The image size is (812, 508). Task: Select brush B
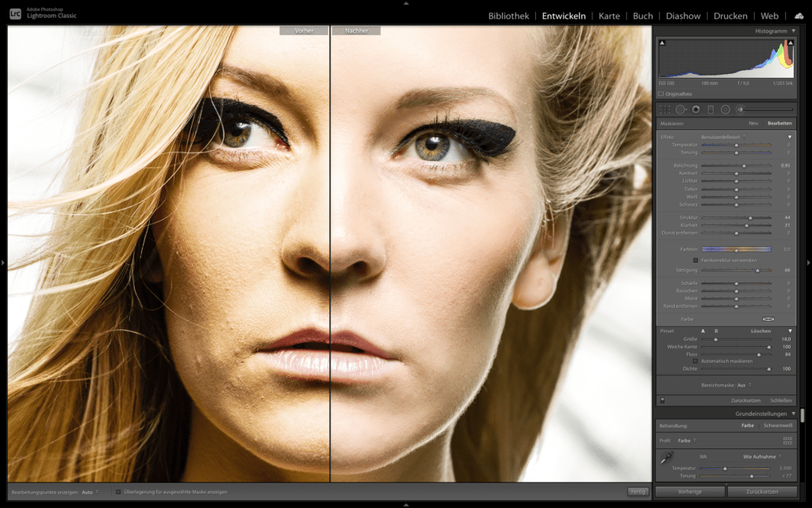[716, 331]
